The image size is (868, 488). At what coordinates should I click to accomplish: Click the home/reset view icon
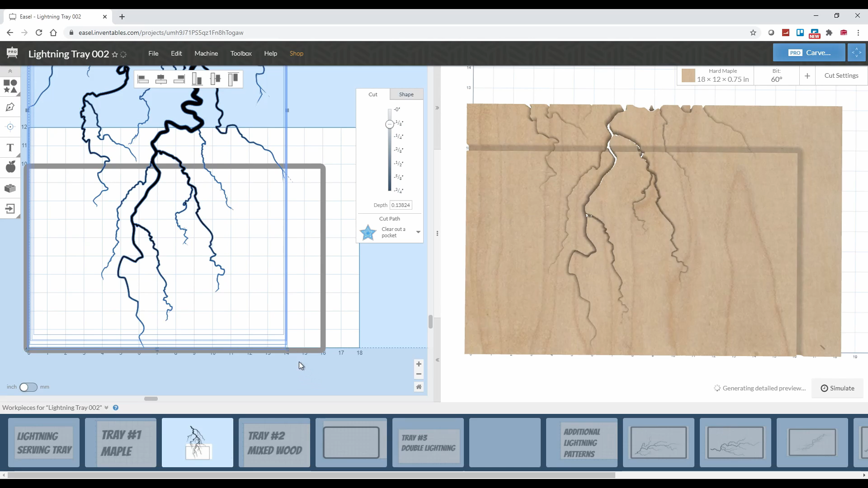419,387
